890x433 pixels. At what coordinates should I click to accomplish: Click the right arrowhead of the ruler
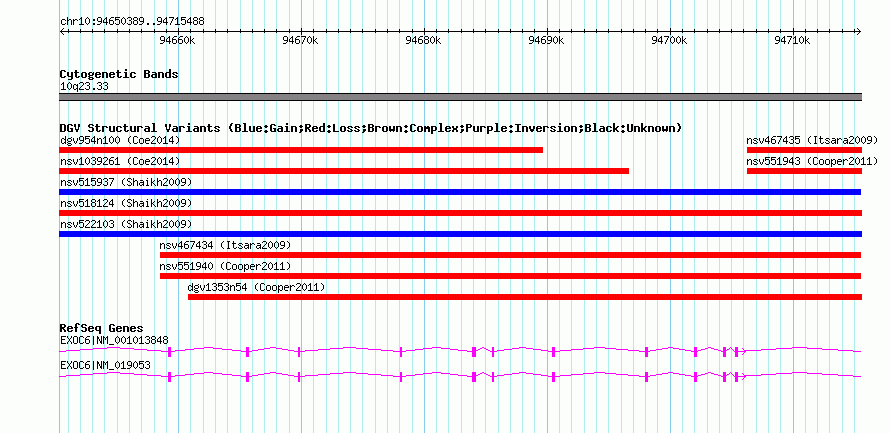tap(858, 32)
